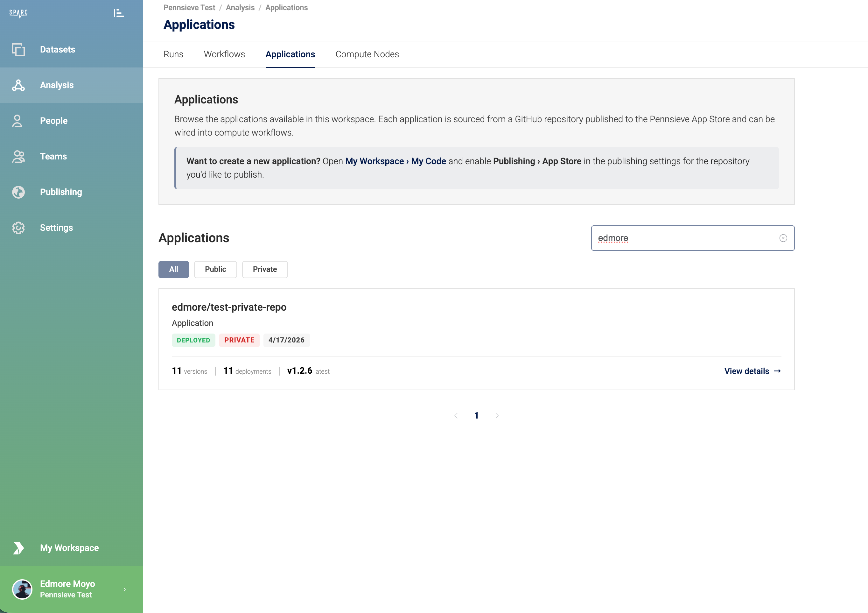The width and height of the screenshot is (868, 613).
Task: Clear the search field with the x icon
Action: pos(783,238)
